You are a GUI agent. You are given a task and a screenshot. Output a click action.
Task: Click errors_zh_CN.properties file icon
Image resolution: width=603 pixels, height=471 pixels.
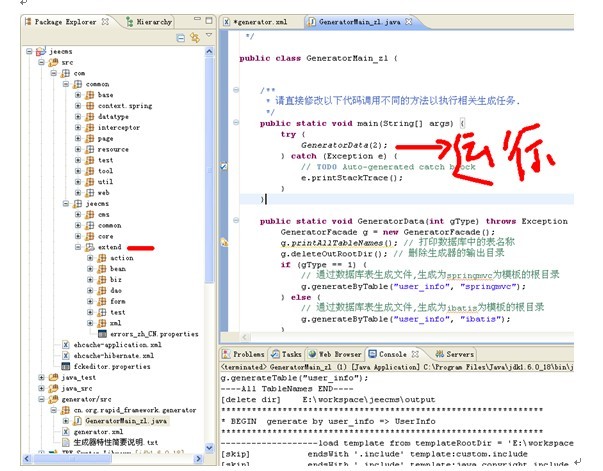pyautogui.click(x=102, y=334)
